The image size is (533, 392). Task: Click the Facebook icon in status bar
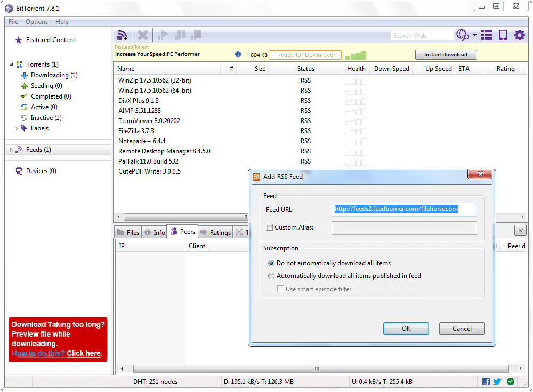point(486,381)
